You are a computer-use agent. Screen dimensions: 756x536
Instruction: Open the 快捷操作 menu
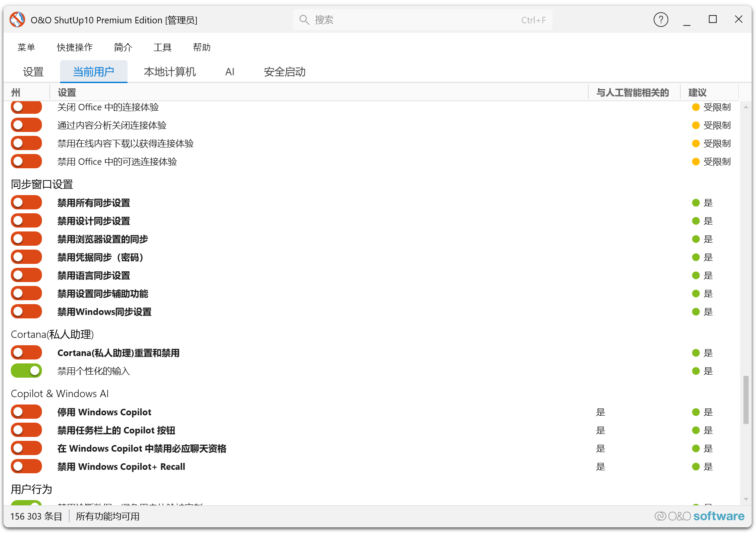point(75,47)
